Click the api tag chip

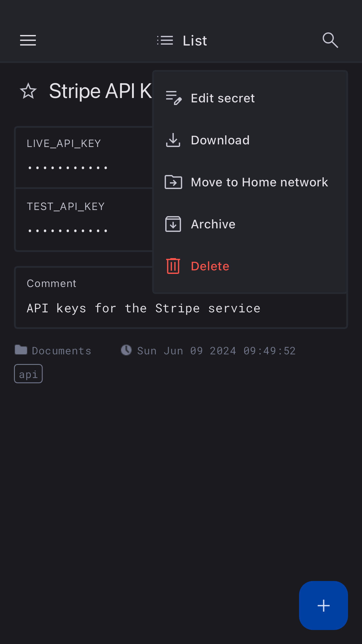coord(28,374)
